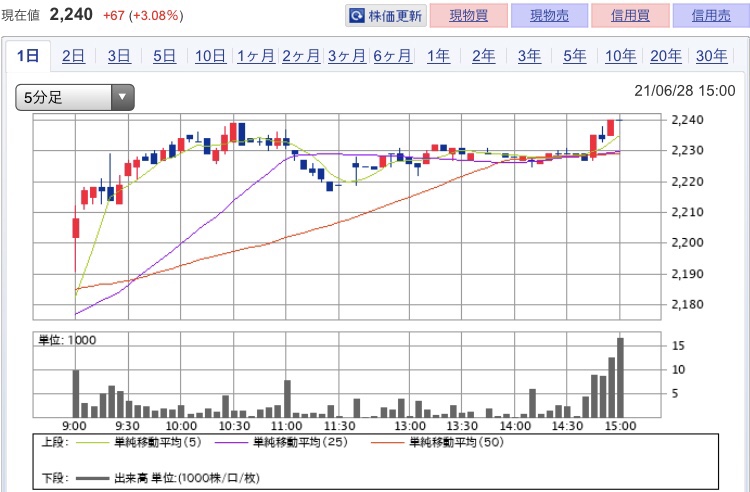This screenshot has height=492, width=750.
Task: Open the 信用売 order link
Action: coord(711,16)
